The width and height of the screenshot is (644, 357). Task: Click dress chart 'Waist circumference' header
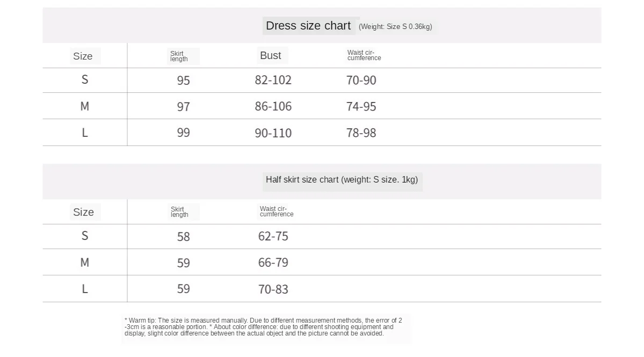coord(364,55)
